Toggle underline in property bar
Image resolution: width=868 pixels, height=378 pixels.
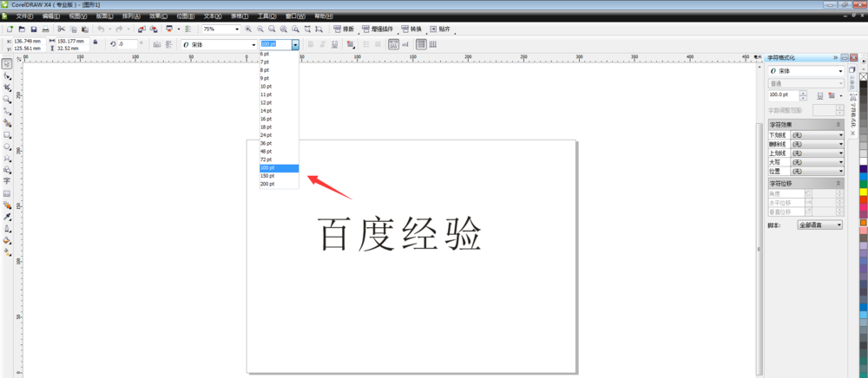[334, 44]
